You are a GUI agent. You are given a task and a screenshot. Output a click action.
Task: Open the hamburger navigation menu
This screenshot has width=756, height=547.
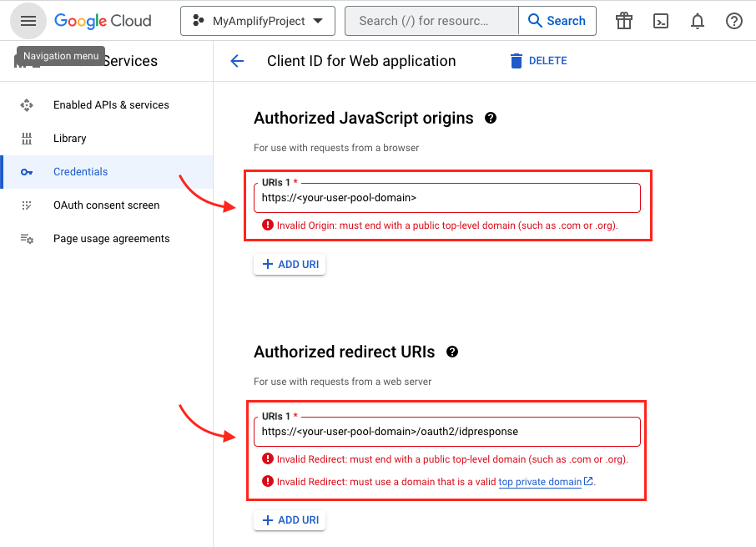(x=28, y=21)
